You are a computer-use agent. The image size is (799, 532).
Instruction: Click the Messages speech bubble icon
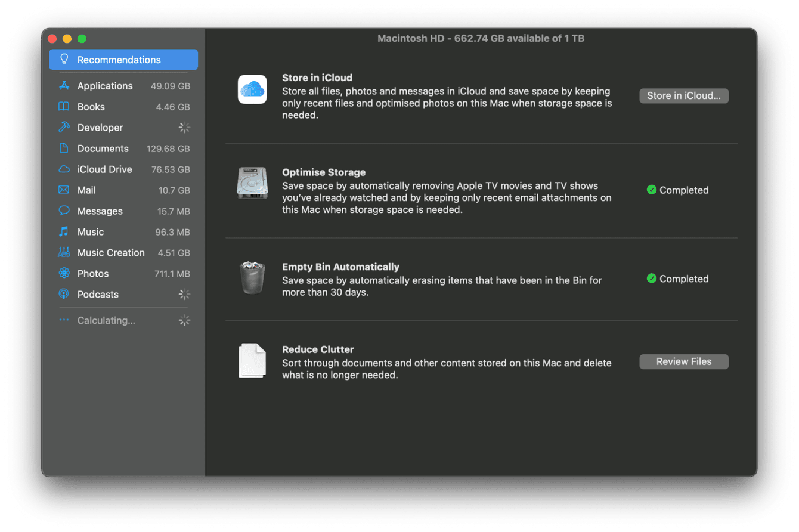coord(64,211)
